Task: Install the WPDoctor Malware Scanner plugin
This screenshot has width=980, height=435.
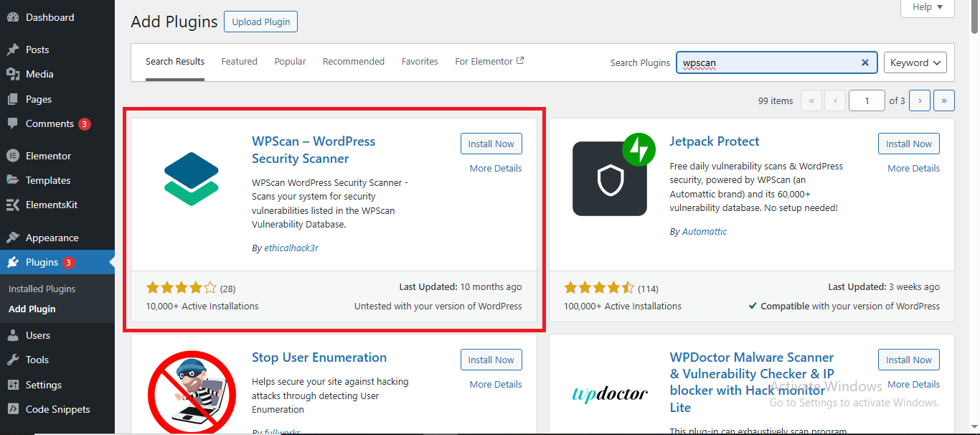Action: pos(909,360)
